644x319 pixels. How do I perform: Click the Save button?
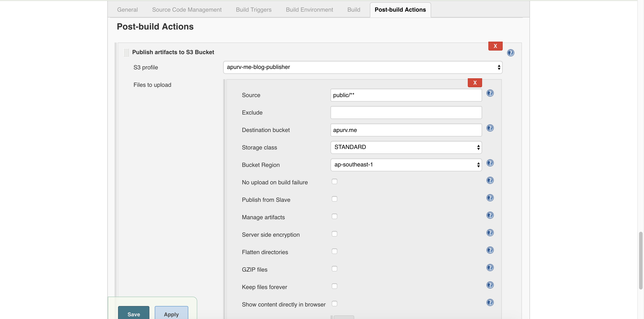[x=133, y=314]
